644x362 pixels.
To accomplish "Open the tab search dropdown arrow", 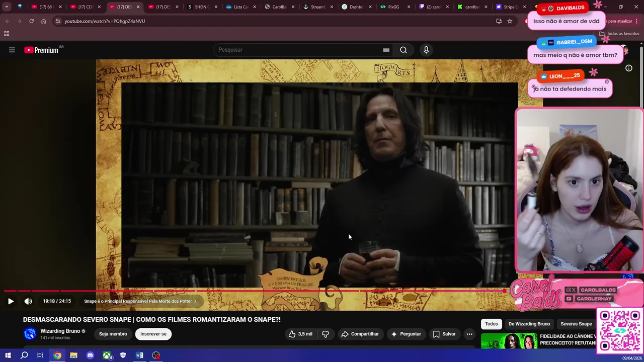I will coord(7,7).
